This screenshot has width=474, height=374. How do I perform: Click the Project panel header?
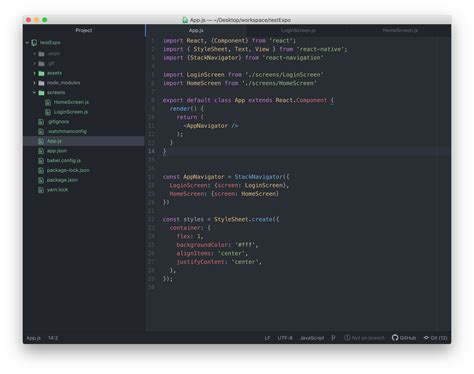(x=84, y=30)
